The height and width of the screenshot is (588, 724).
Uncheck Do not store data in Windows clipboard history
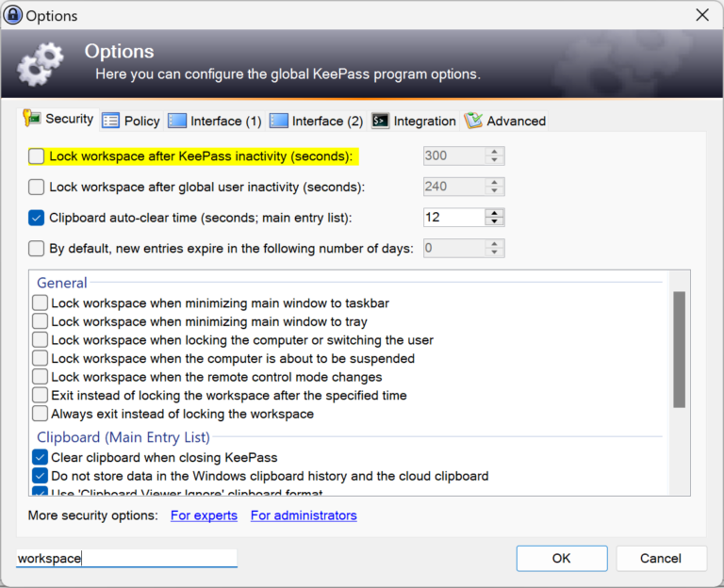(x=40, y=476)
